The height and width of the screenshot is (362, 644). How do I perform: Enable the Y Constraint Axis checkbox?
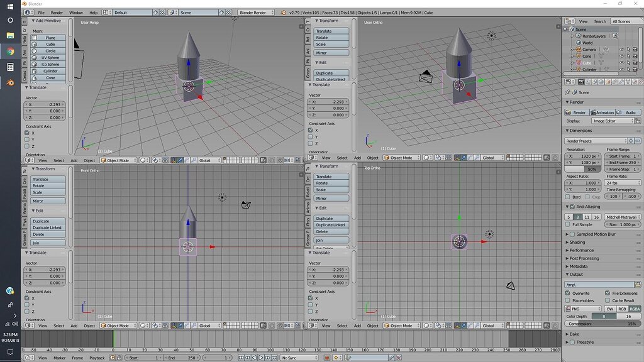point(27,140)
